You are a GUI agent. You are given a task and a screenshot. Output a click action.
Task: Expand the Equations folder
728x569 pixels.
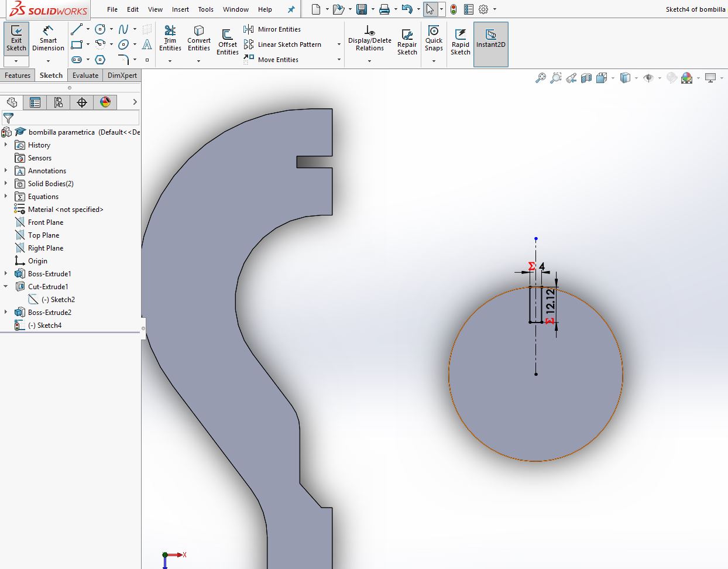coord(6,196)
